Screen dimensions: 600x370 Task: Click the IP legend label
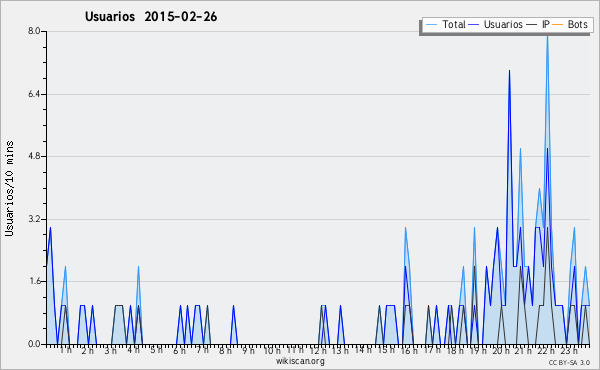(546, 24)
